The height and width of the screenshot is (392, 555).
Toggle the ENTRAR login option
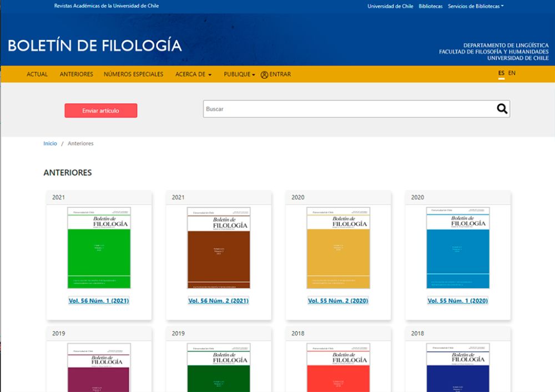(276, 74)
